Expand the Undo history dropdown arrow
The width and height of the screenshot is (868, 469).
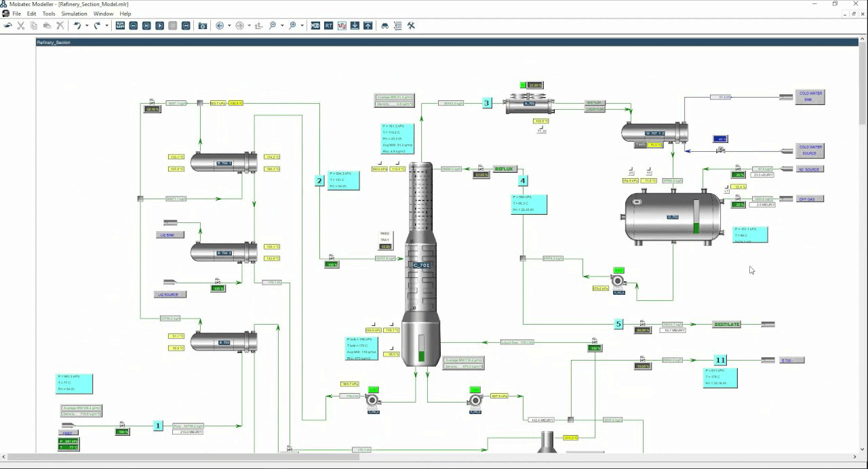87,26
